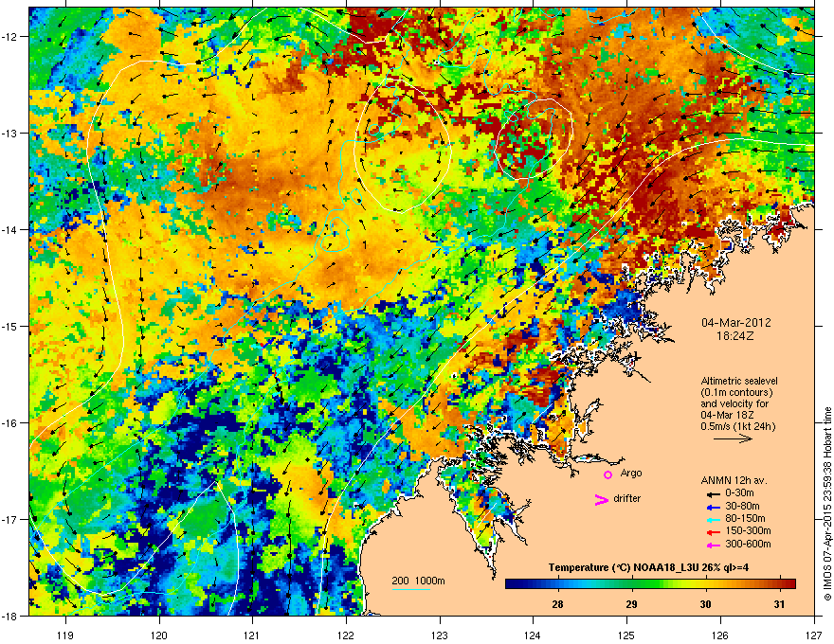Click the 'Altimetric sealevel' caption text
Screen dimensions: 834x644
[x=739, y=381]
